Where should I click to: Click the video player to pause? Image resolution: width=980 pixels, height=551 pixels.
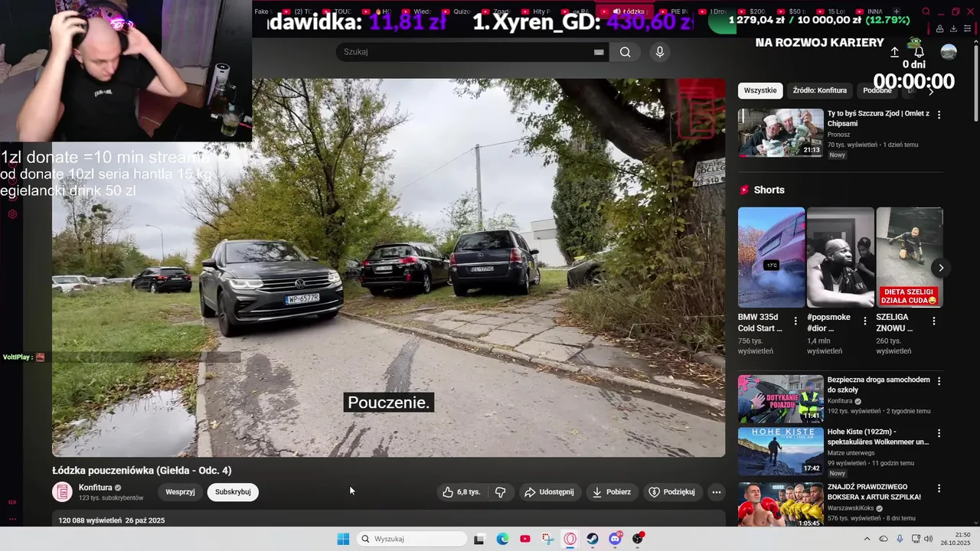[388, 268]
